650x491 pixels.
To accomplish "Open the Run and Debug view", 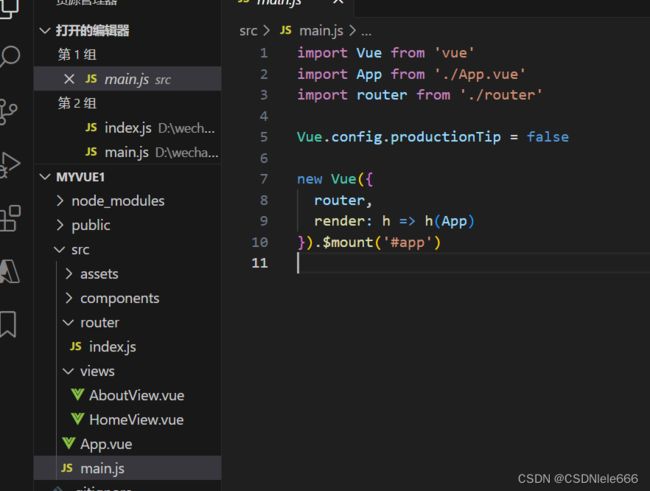I will [9, 165].
